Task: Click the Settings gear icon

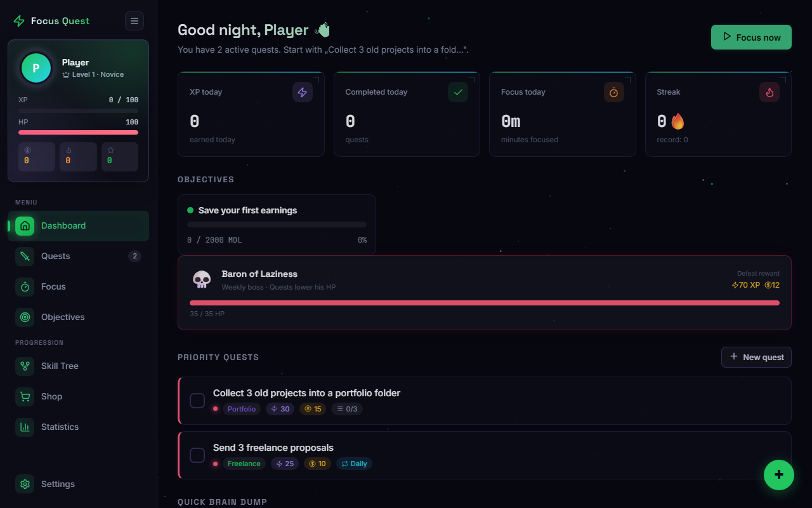Action: [25, 484]
